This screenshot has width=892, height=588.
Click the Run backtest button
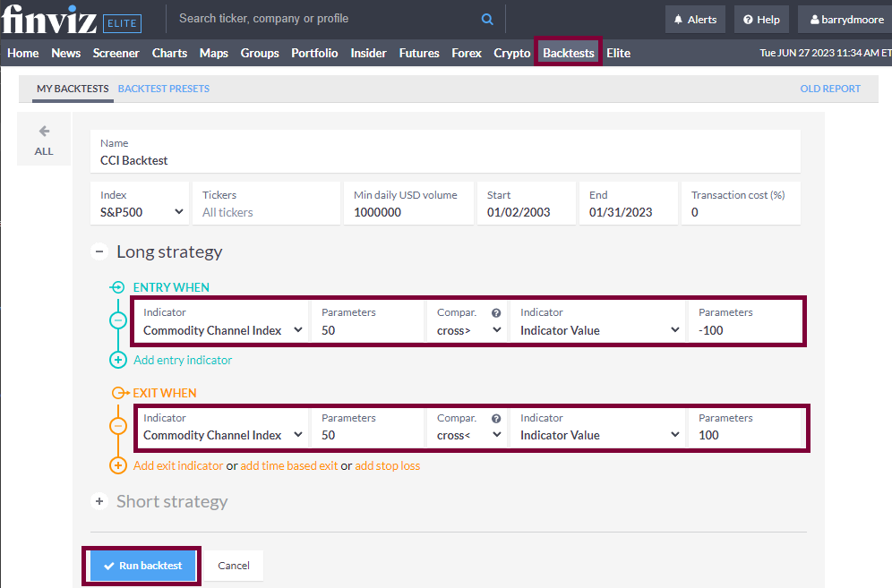coord(142,565)
